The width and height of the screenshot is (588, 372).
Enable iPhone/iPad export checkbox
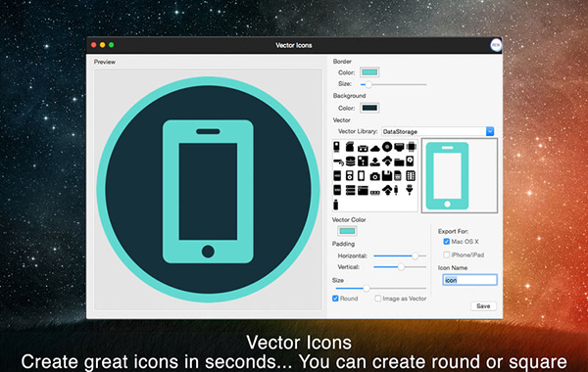pos(446,255)
